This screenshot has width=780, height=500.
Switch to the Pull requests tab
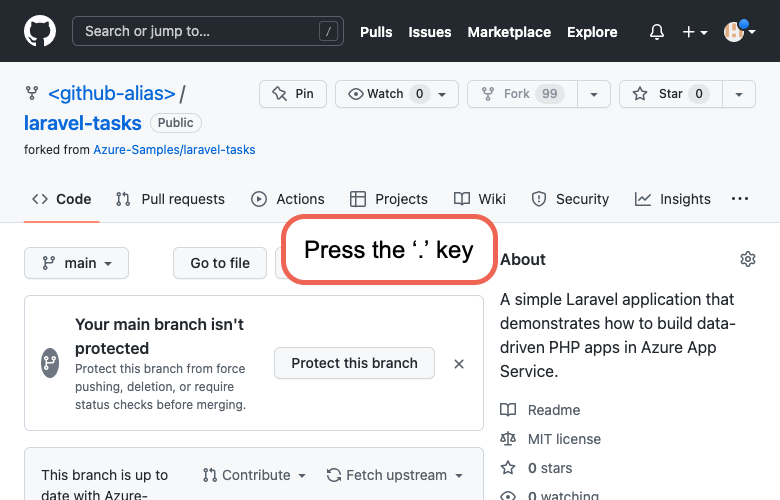170,199
